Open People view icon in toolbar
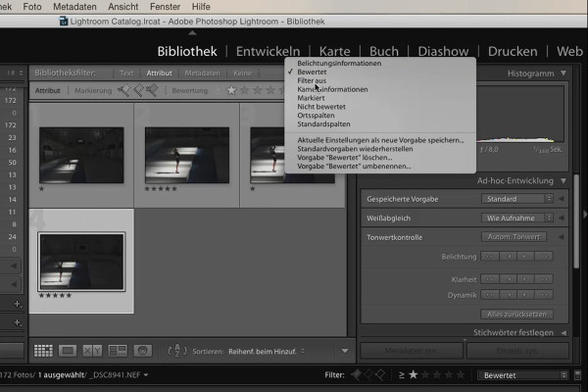 (142, 351)
